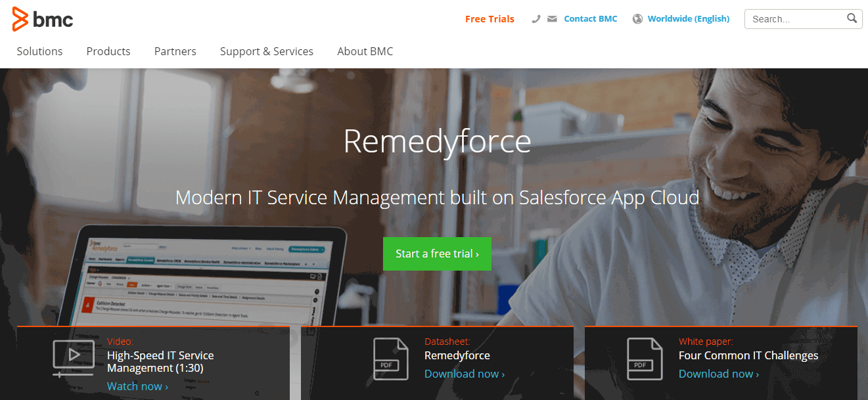Click the phone icon beside Contact BMC
This screenshot has height=400, width=868.
536,19
